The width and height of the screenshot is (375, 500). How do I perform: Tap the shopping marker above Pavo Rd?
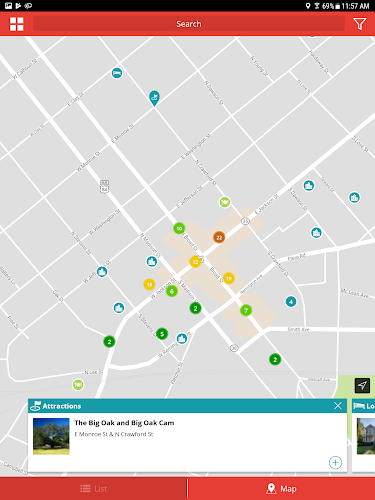click(x=316, y=232)
